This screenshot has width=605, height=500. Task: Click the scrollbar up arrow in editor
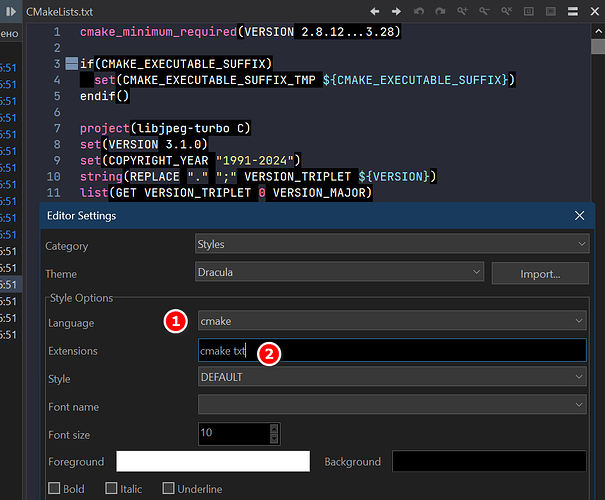tap(598, 31)
